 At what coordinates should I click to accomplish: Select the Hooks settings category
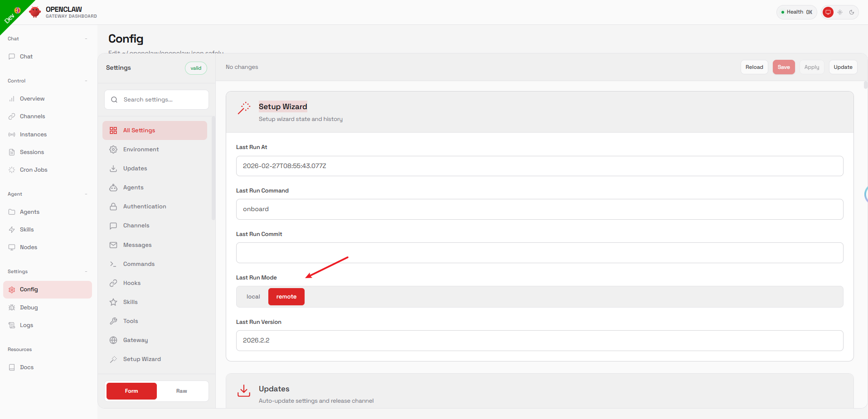(132, 283)
